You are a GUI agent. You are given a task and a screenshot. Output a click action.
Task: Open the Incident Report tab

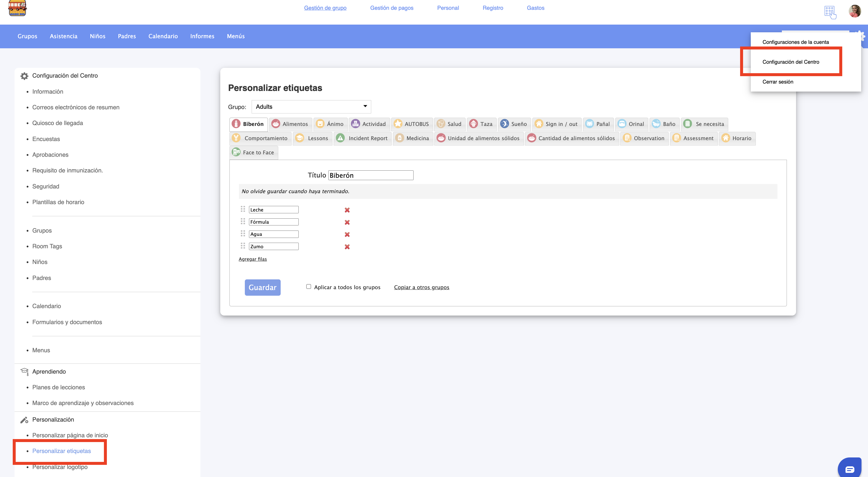[x=362, y=138]
